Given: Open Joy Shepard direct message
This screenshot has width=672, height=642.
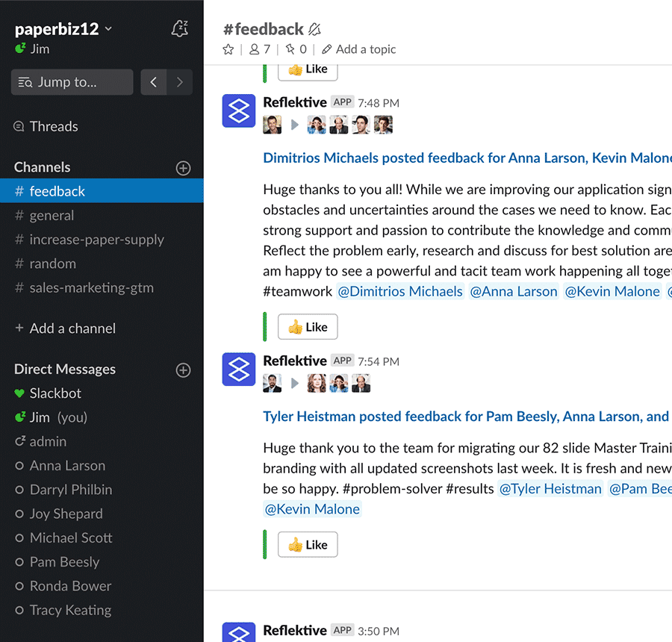Looking at the screenshot, I should click(x=102, y=514).
